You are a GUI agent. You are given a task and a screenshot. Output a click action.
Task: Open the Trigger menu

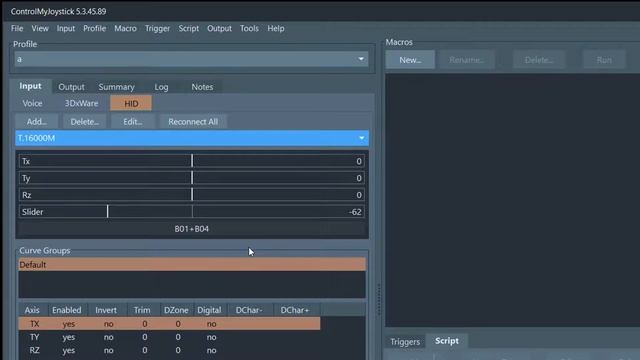click(x=157, y=28)
